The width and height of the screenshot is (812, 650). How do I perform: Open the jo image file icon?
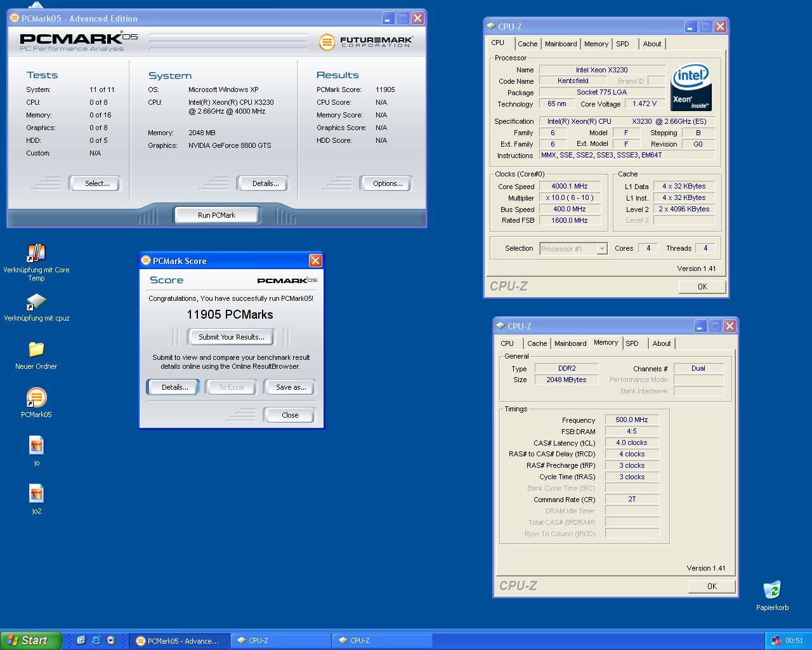click(36, 446)
